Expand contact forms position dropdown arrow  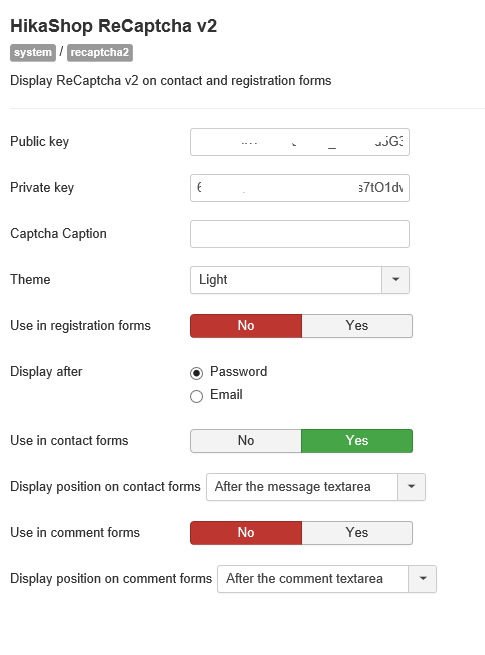click(411, 487)
